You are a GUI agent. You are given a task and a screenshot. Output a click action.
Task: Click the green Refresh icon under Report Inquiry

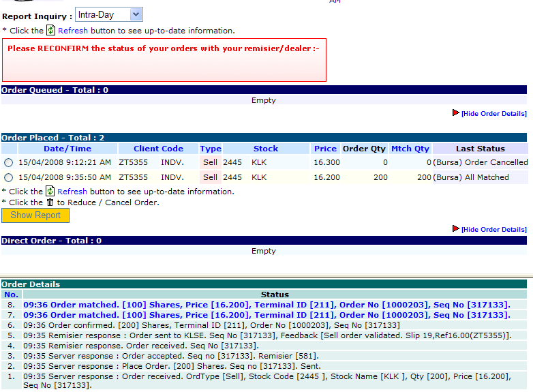(x=50, y=31)
